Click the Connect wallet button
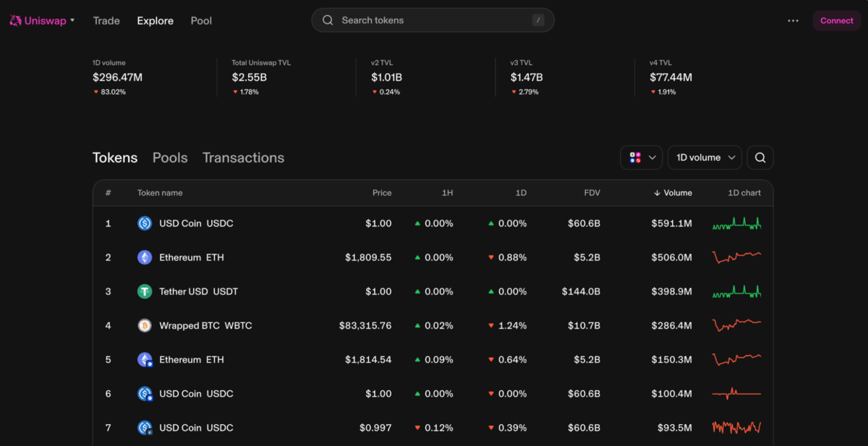 pyautogui.click(x=837, y=21)
